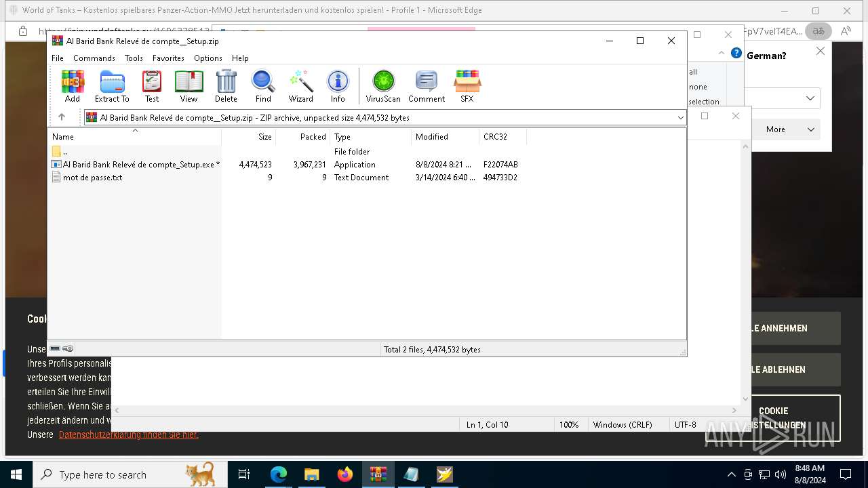Viewport: 868px width, 488px height.
Task: Open the Help menu
Action: pyautogui.click(x=240, y=58)
